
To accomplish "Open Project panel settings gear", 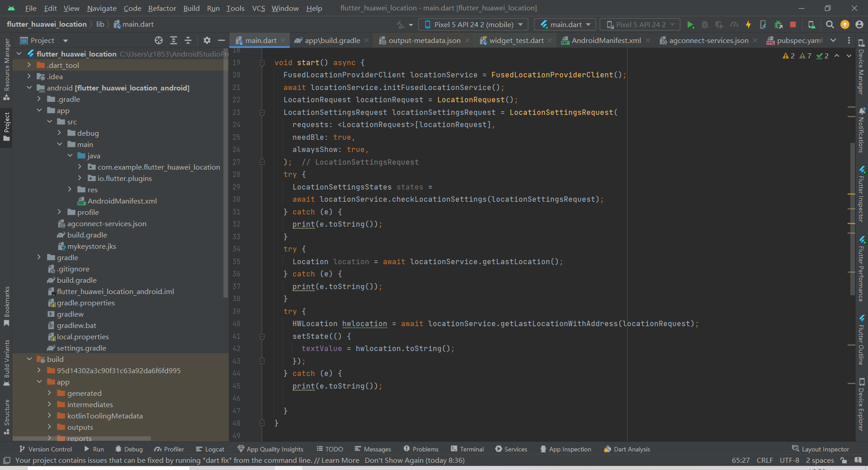I will pyautogui.click(x=207, y=40).
